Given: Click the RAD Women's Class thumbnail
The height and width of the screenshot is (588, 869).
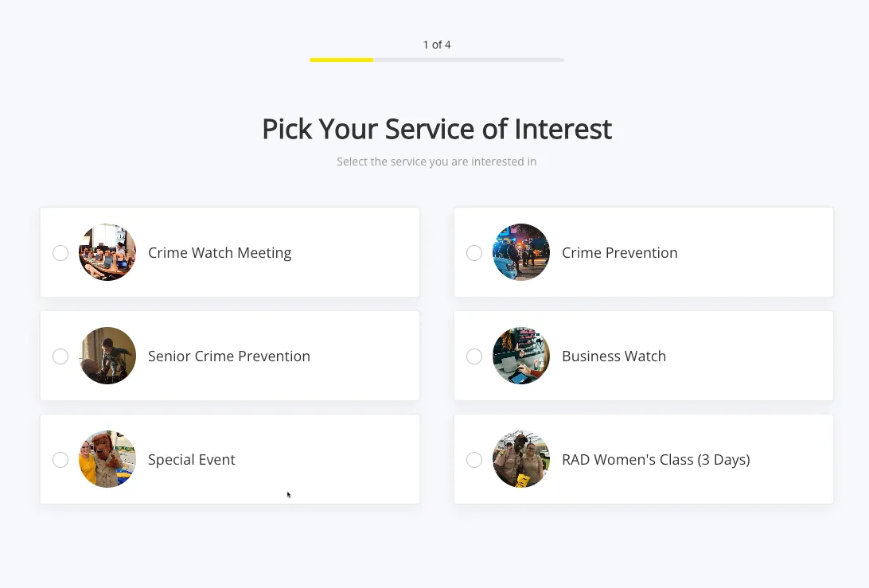Looking at the screenshot, I should pos(521,459).
